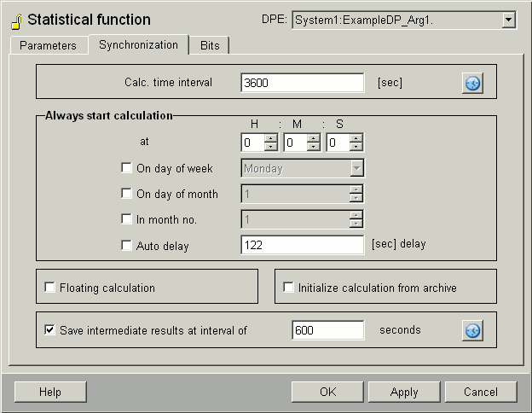Enable On day of month checkbox
This screenshot has height=413, width=532.
(x=127, y=195)
